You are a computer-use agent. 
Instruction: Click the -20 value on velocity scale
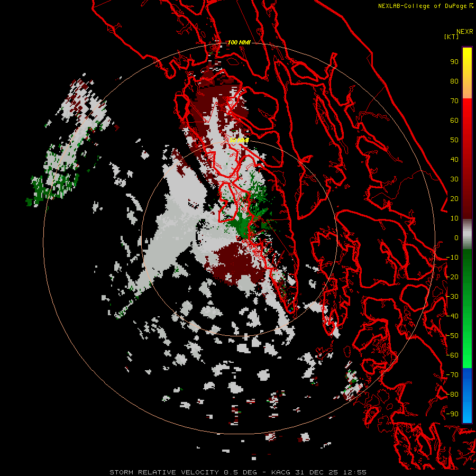tap(452, 277)
